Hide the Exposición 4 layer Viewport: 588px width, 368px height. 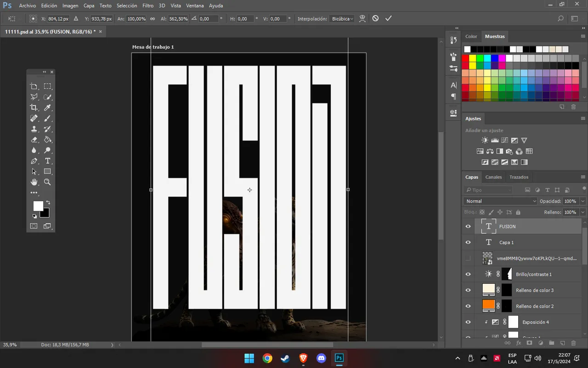pyautogui.click(x=468, y=322)
